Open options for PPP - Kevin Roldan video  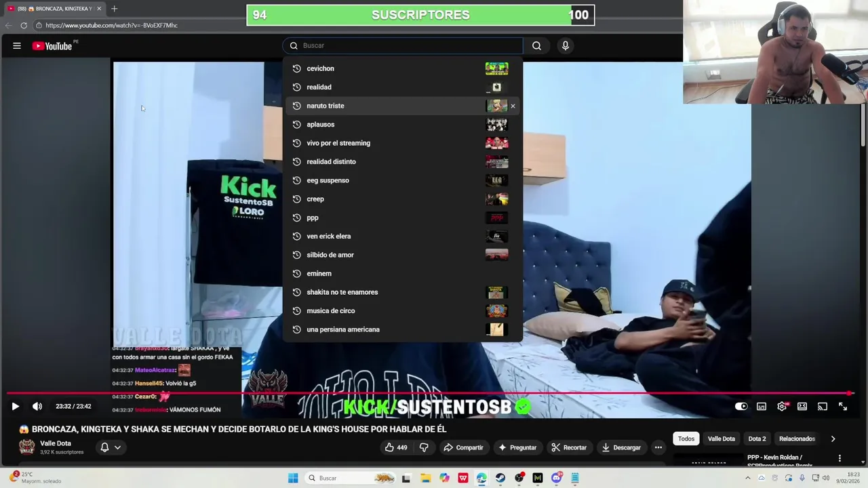coord(840,458)
